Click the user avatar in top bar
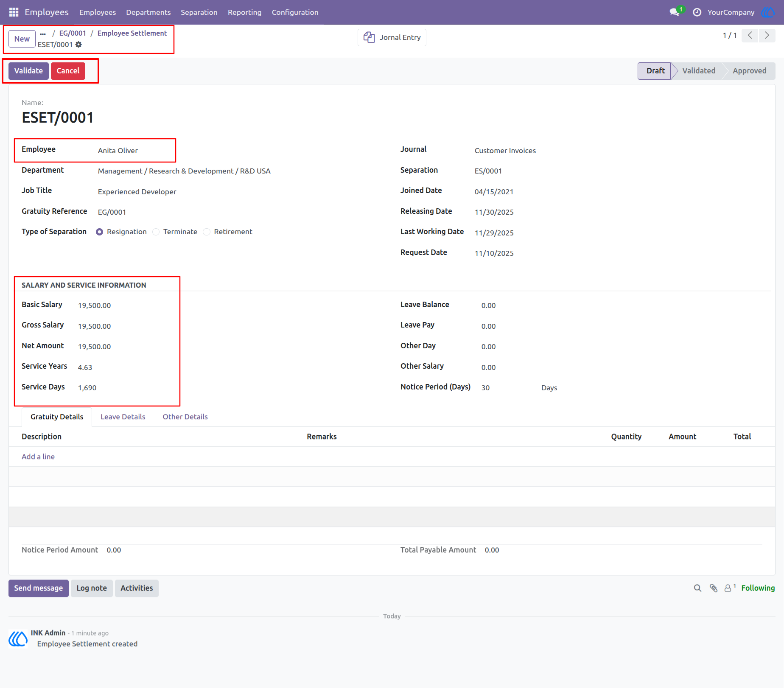Viewport: 784px width, 689px height. tap(768, 12)
